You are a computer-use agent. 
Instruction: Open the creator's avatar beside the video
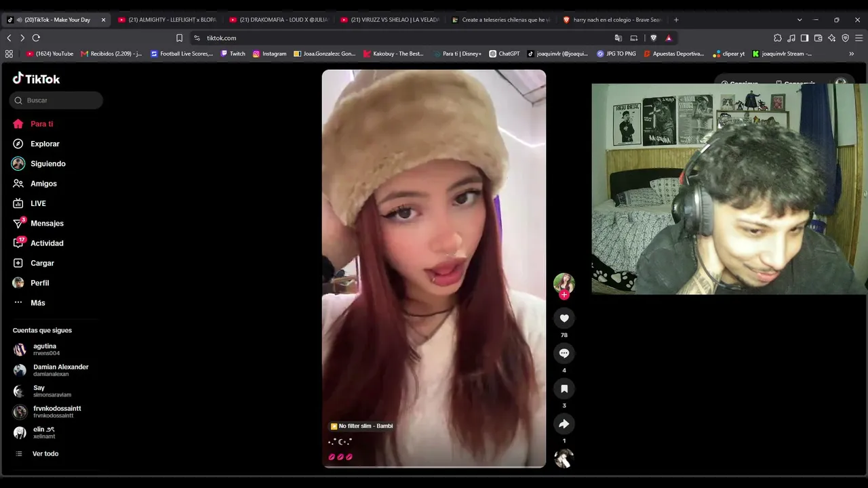564,283
